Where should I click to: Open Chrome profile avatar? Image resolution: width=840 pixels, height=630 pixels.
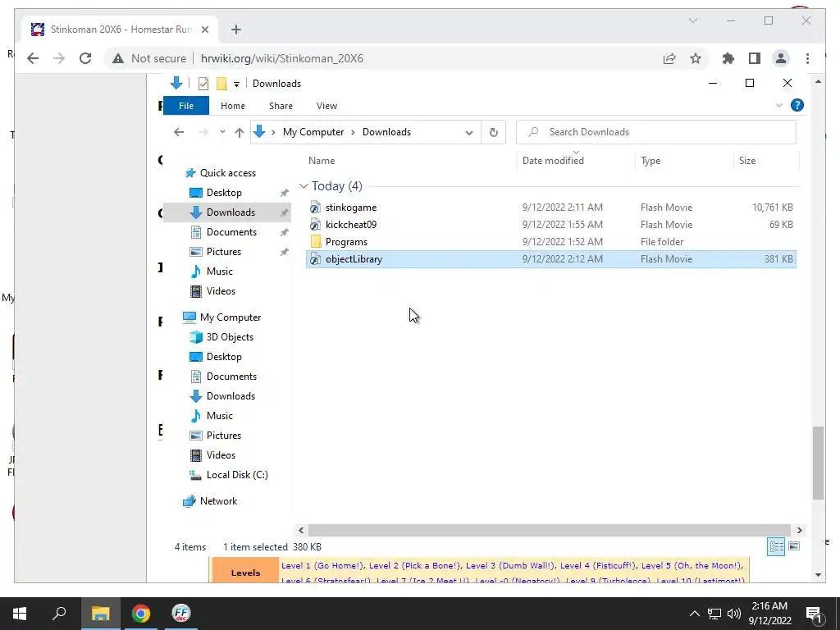781,58
